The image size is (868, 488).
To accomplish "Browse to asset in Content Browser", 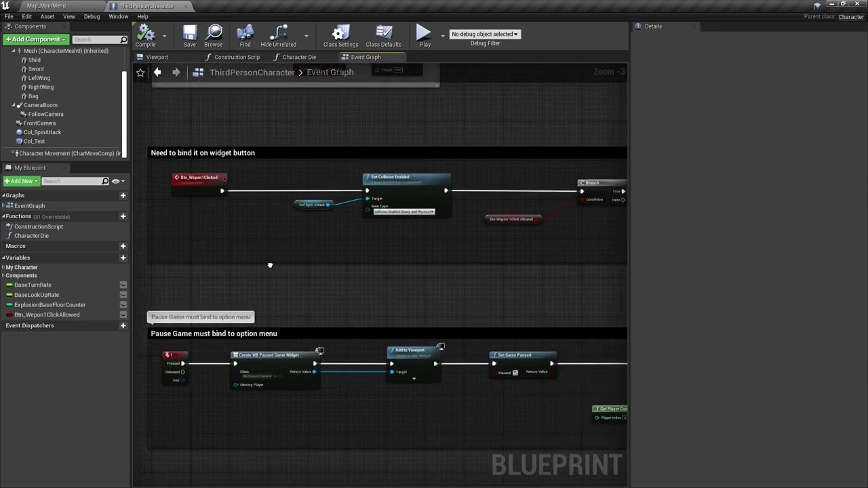I will (214, 36).
